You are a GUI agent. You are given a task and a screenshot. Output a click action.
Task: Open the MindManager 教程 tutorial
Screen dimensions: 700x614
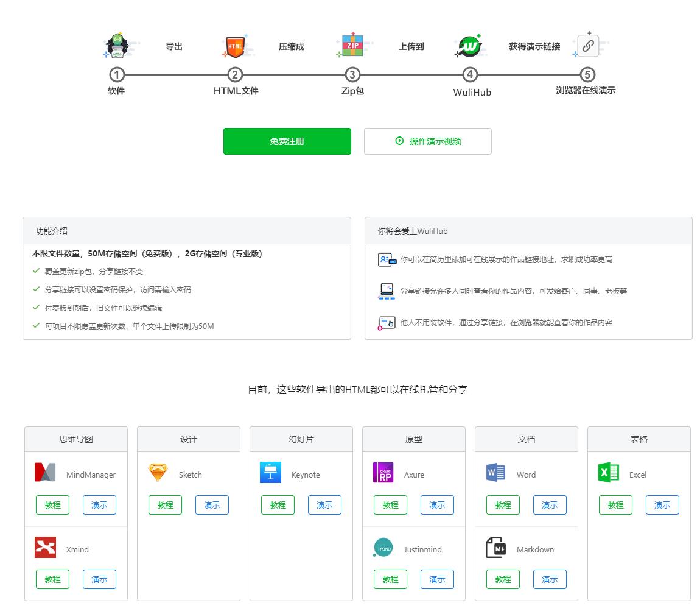(53, 505)
